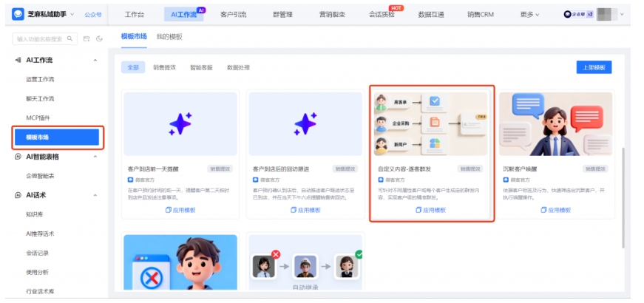Open the 销售CRM top menu
This screenshot has height=303, width=644.
point(480,14)
